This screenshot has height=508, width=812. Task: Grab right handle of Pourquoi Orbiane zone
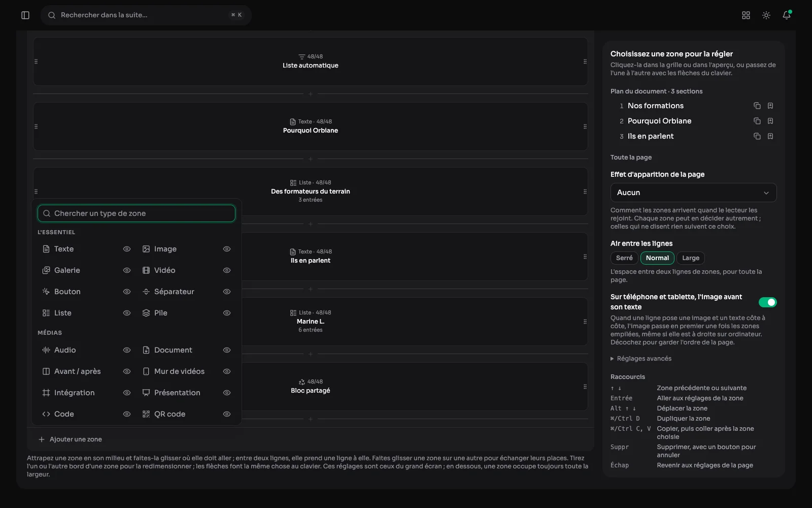[x=585, y=126]
